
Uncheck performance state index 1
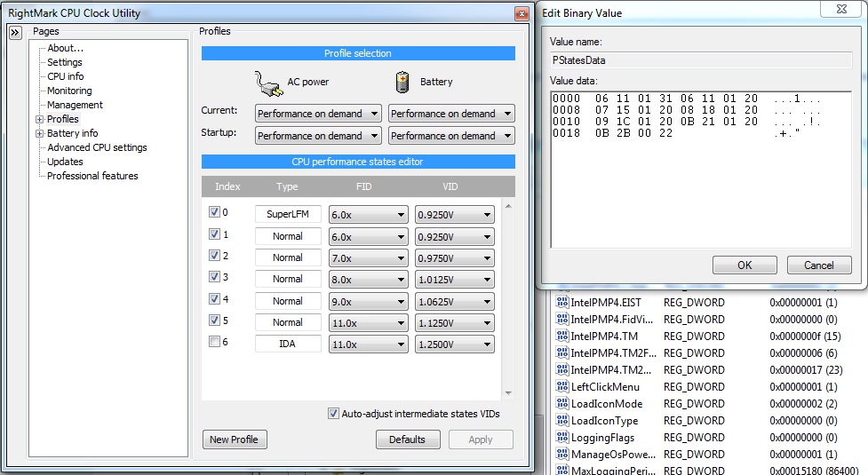pos(214,234)
